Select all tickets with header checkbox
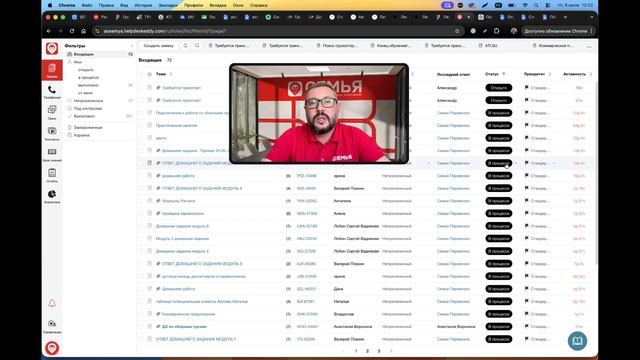Viewport: 640px width, 360px height. 141,74
